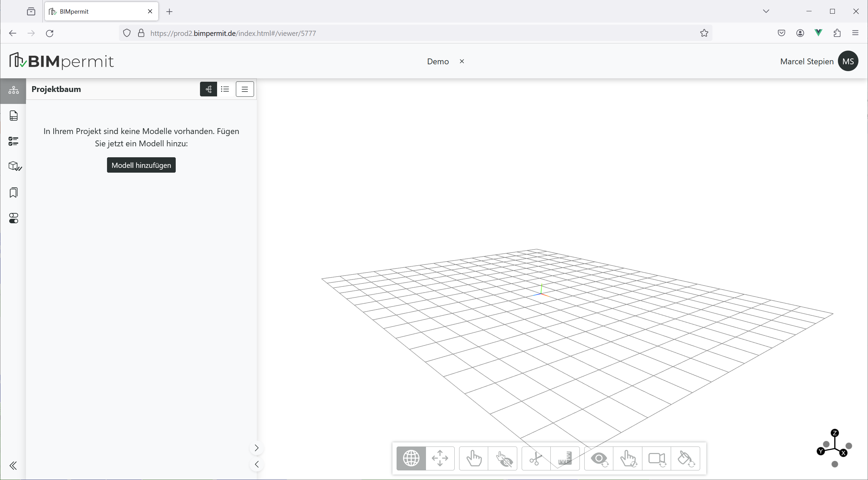Open browser extensions puzzle icon
Screen dimensions: 868x480
(837, 33)
